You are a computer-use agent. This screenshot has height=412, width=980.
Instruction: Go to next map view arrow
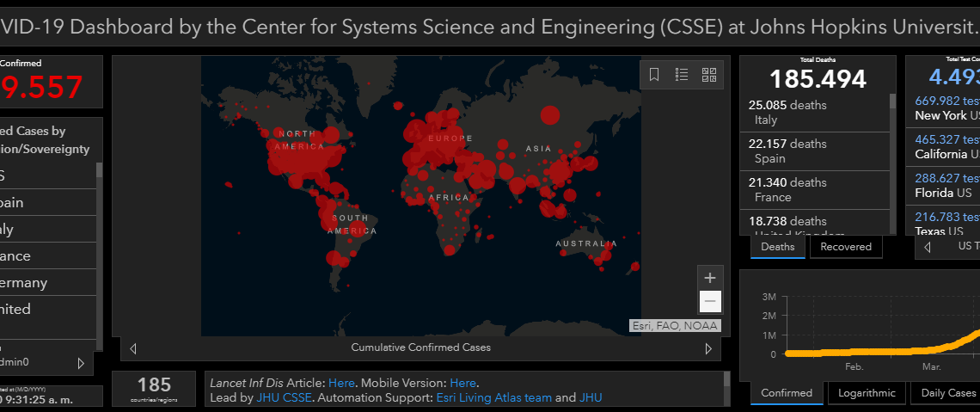(708, 348)
